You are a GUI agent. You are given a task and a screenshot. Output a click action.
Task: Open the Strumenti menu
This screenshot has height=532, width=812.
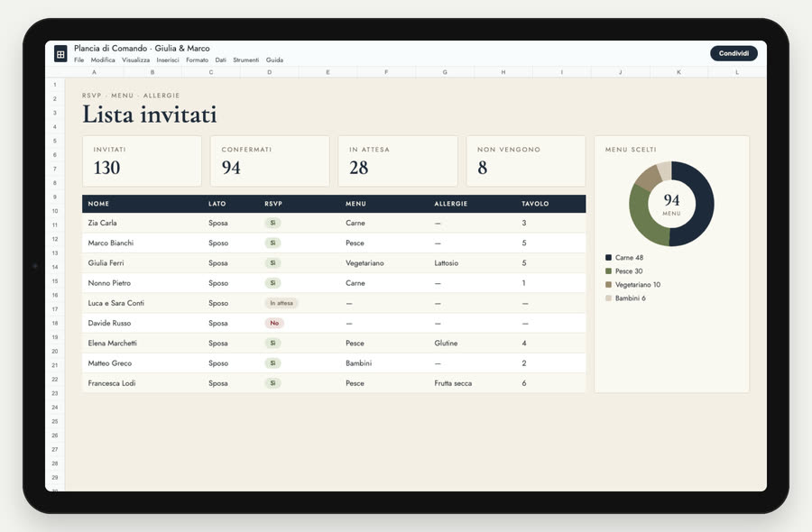[246, 60]
